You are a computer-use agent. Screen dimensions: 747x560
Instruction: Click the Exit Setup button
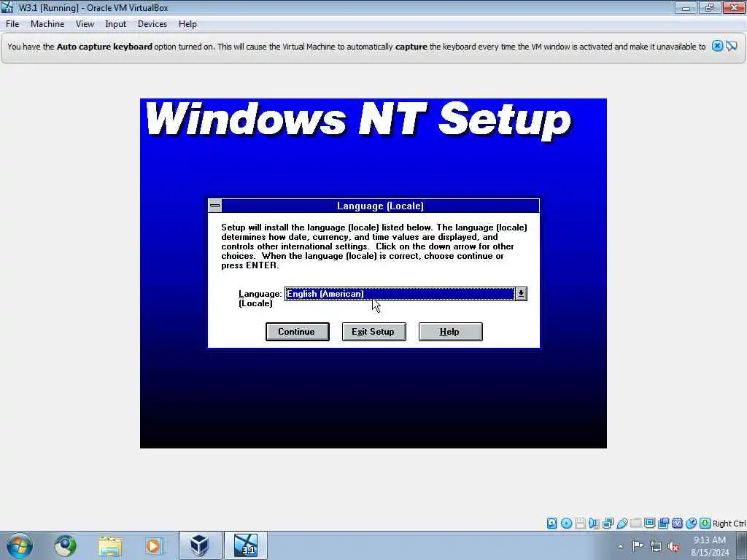pyautogui.click(x=373, y=332)
